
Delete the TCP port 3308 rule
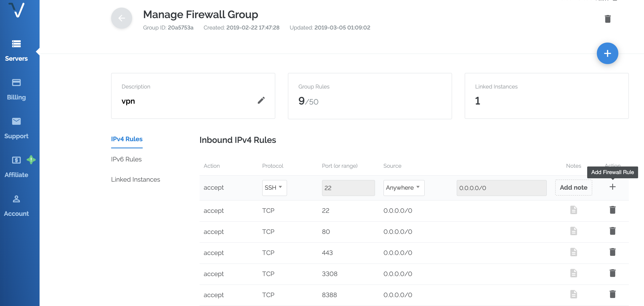coord(612,273)
